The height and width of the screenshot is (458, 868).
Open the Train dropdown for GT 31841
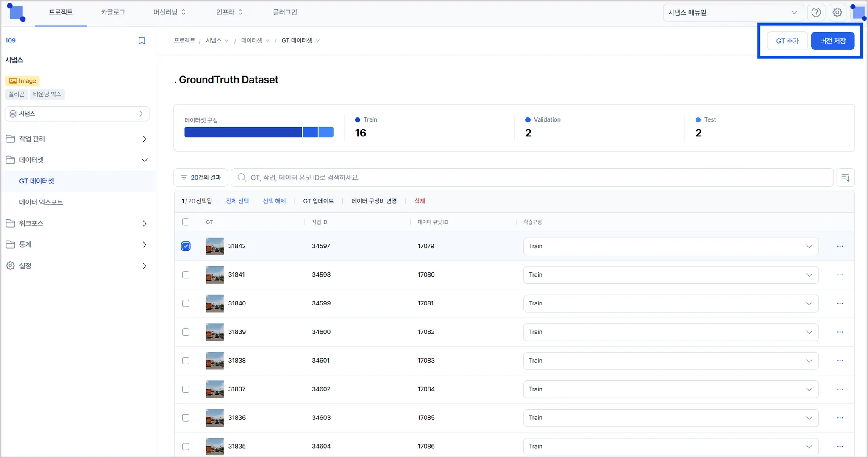670,275
